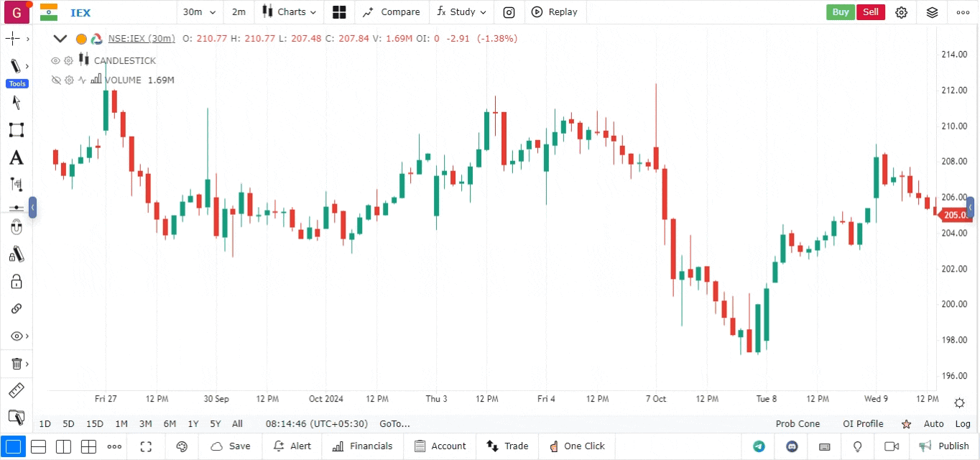Open the Telegram channel icon
Image resolution: width=980 pixels, height=460 pixels.
point(759,446)
